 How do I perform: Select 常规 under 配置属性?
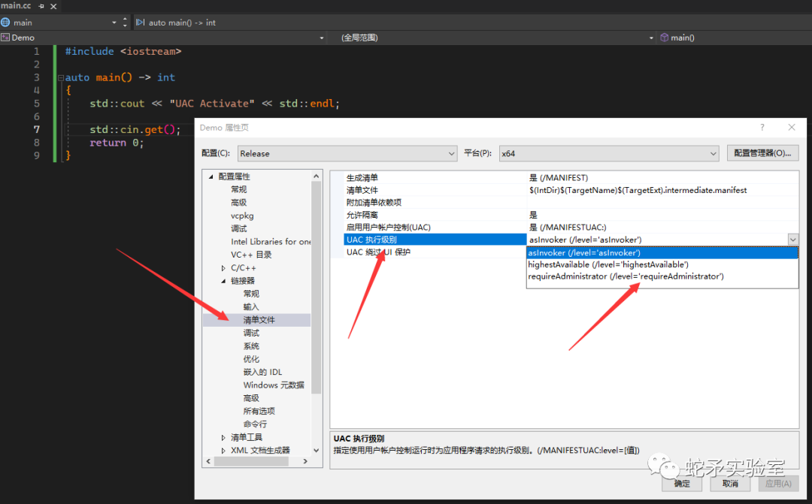point(239,189)
